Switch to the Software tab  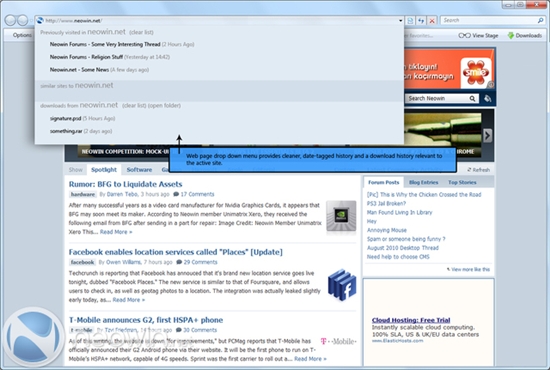[x=139, y=170]
